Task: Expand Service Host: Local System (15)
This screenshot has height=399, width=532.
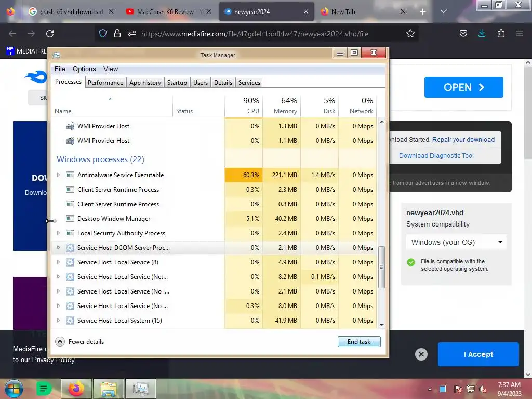Action: click(x=58, y=320)
